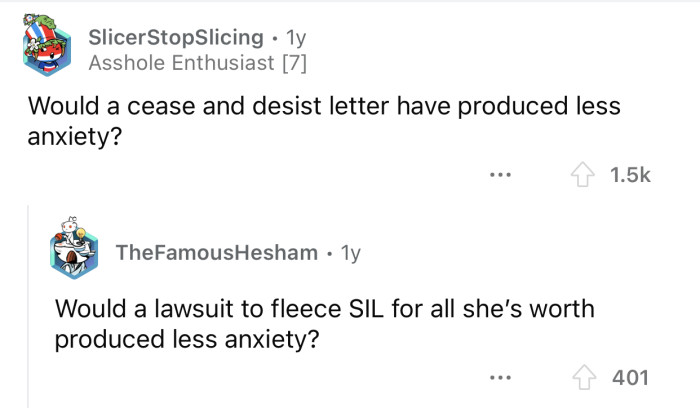Click the gray divider bar above the comments
The image size is (700, 408).
350,2
